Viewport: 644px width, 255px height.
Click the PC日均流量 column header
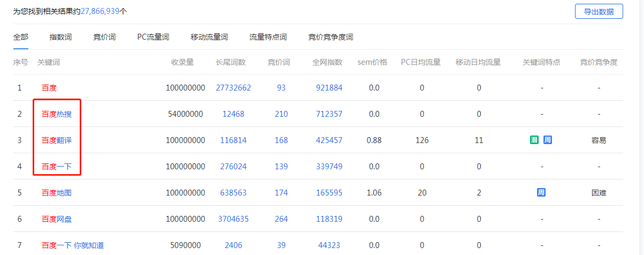[421, 62]
